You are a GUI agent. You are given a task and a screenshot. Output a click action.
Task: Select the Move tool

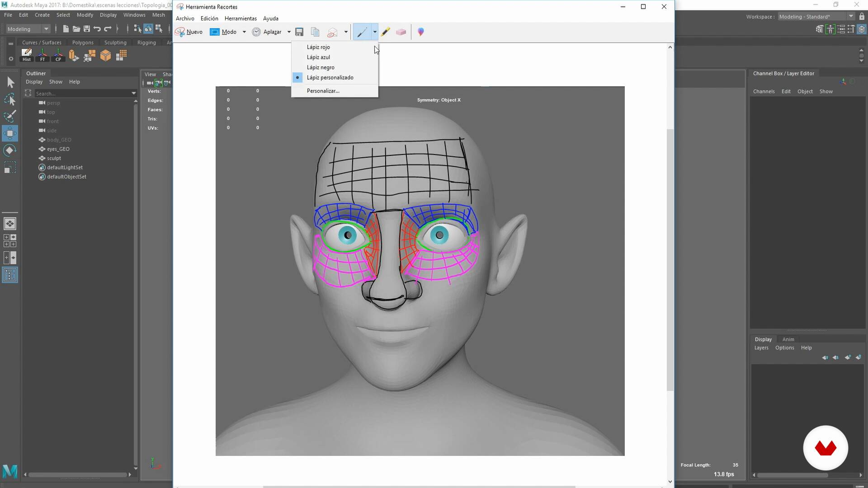10,133
